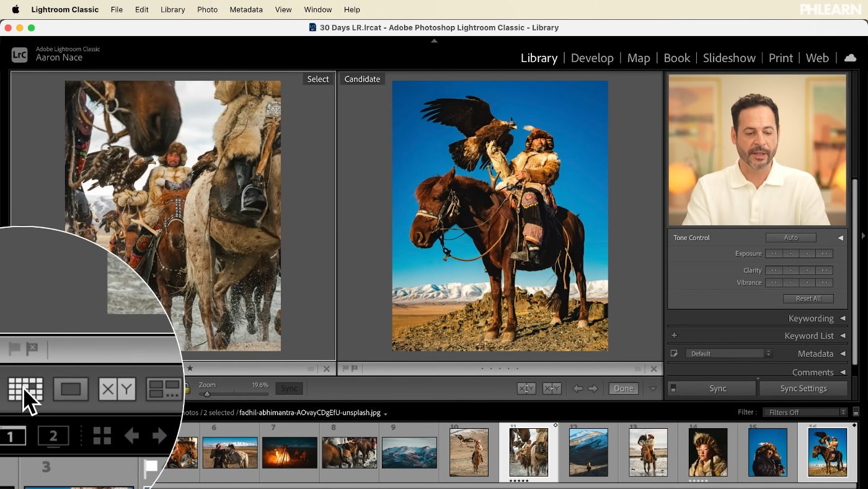This screenshot has height=489, width=868.
Task: Collapse the Tone Control section triangle
Action: 841,238
